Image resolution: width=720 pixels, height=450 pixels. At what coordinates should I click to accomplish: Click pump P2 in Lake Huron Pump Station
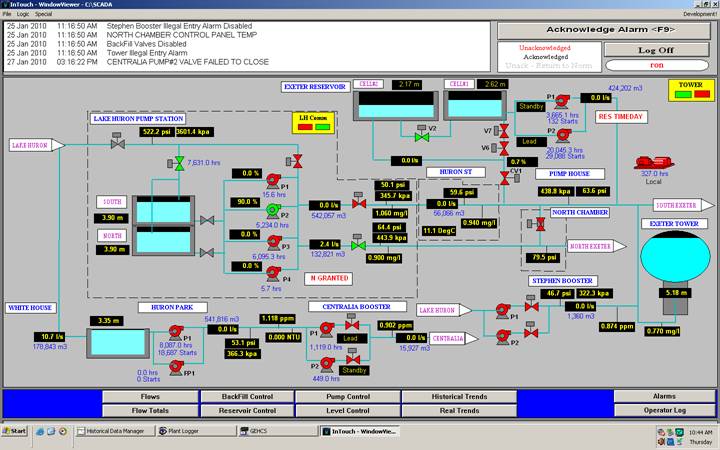point(272,210)
